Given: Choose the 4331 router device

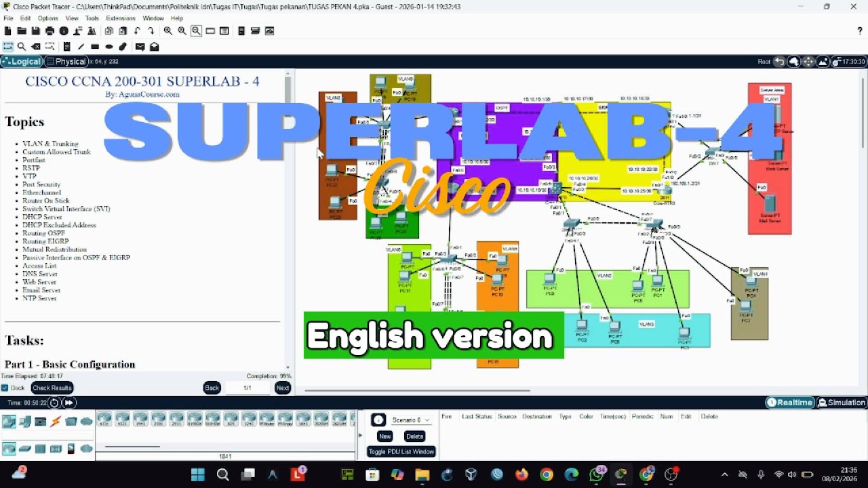Looking at the screenshot, I should 104,418.
